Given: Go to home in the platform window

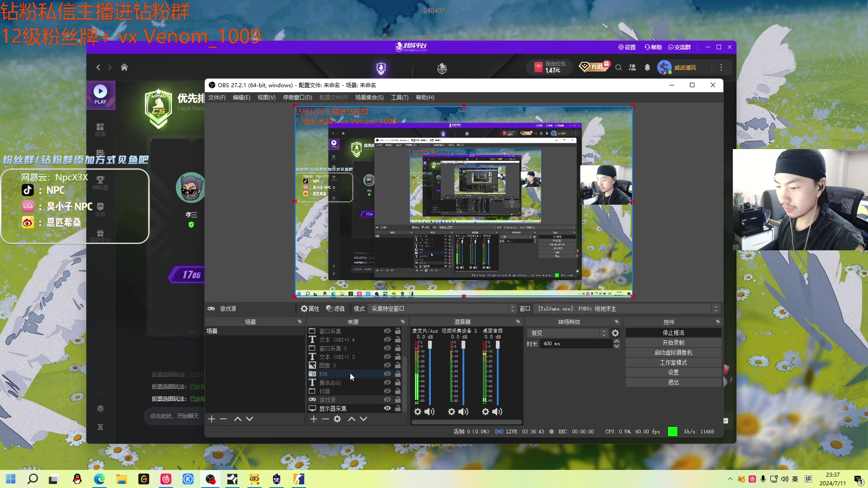Looking at the screenshot, I should click(x=124, y=67).
